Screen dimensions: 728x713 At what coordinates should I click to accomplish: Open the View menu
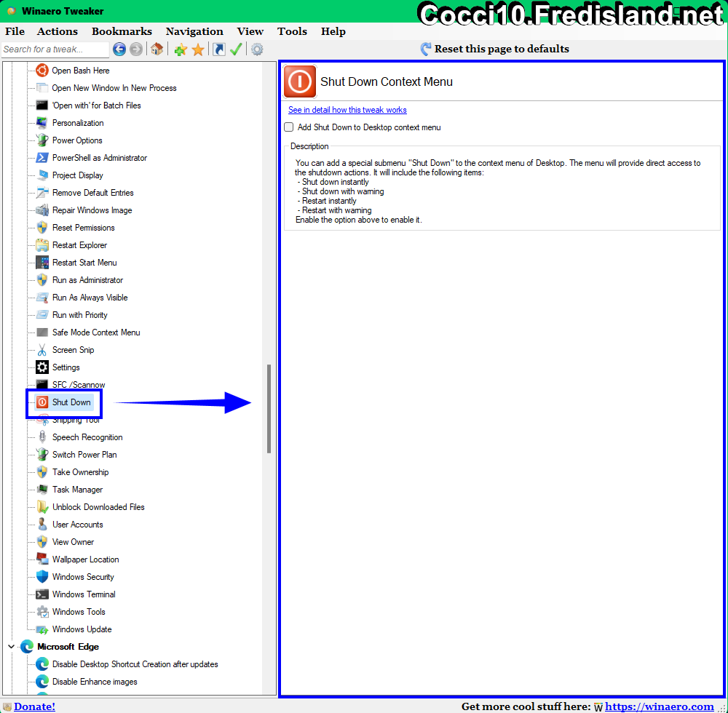point(250,31)
